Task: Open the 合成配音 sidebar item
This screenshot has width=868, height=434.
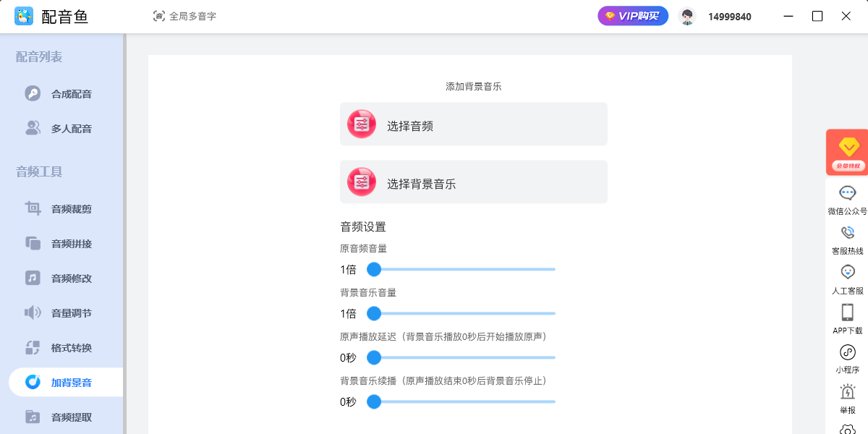Action: coord(65,93)
